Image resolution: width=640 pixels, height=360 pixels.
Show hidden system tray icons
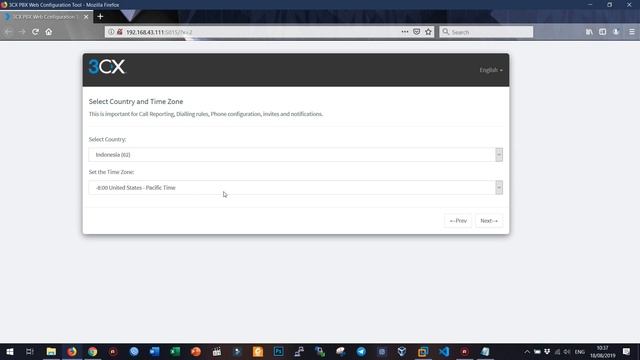527,352
